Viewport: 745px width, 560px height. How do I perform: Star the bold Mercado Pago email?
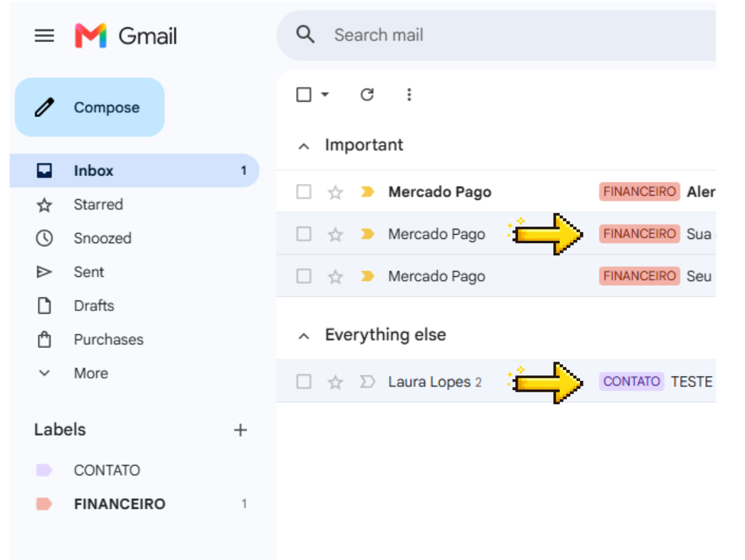click(x=336, y=193)
